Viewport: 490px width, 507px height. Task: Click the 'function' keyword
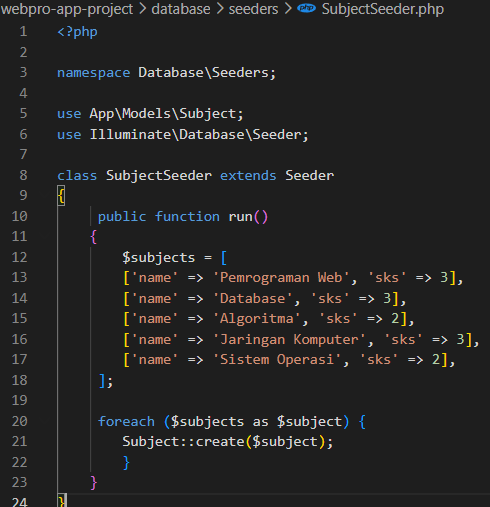187,217
